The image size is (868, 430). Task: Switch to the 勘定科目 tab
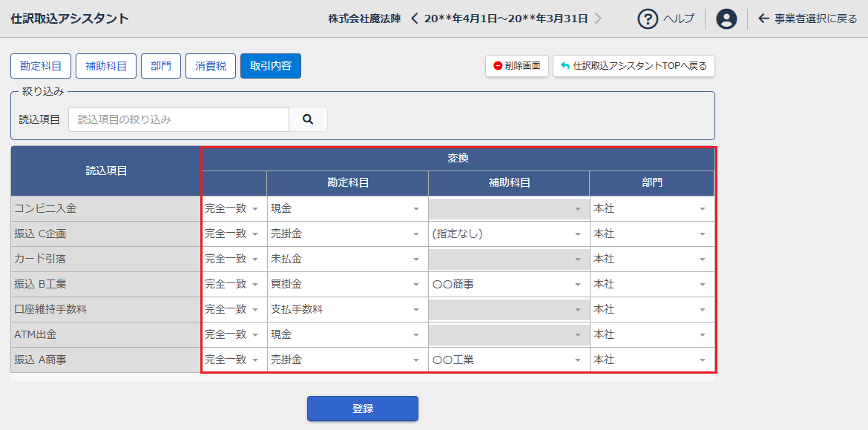point(41,66)
